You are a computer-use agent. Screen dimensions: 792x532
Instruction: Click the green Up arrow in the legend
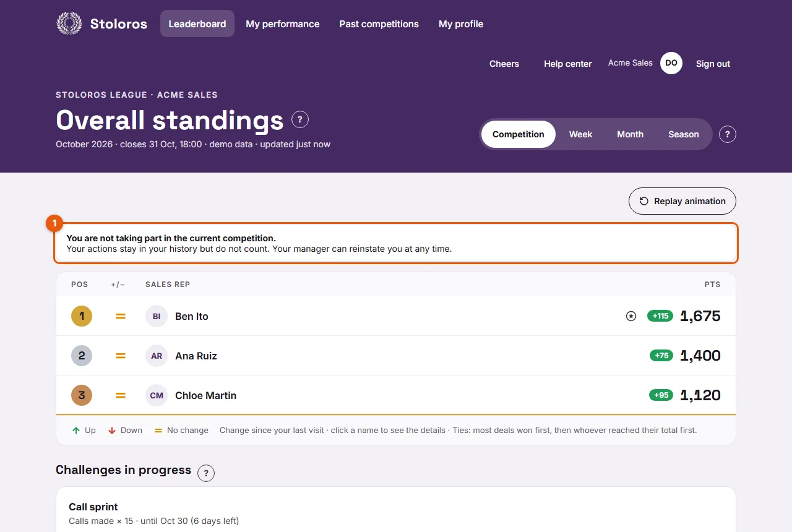point(76,430)
